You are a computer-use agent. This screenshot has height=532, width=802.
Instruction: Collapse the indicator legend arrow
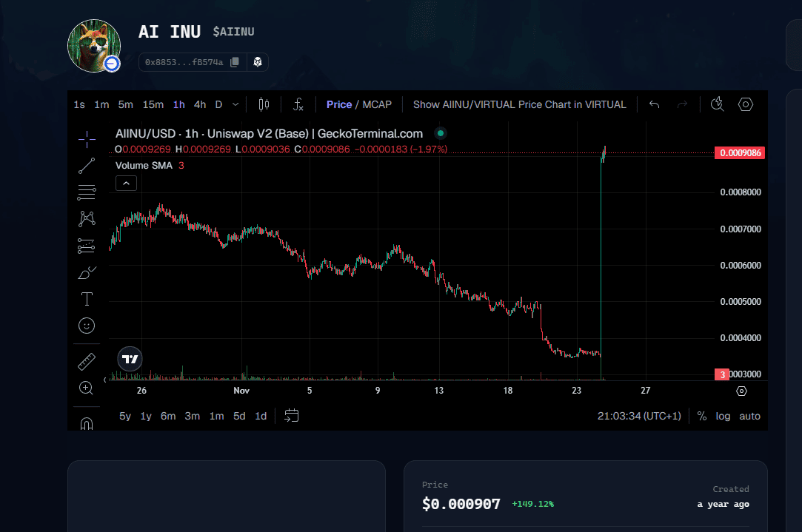tap(126, 183)
